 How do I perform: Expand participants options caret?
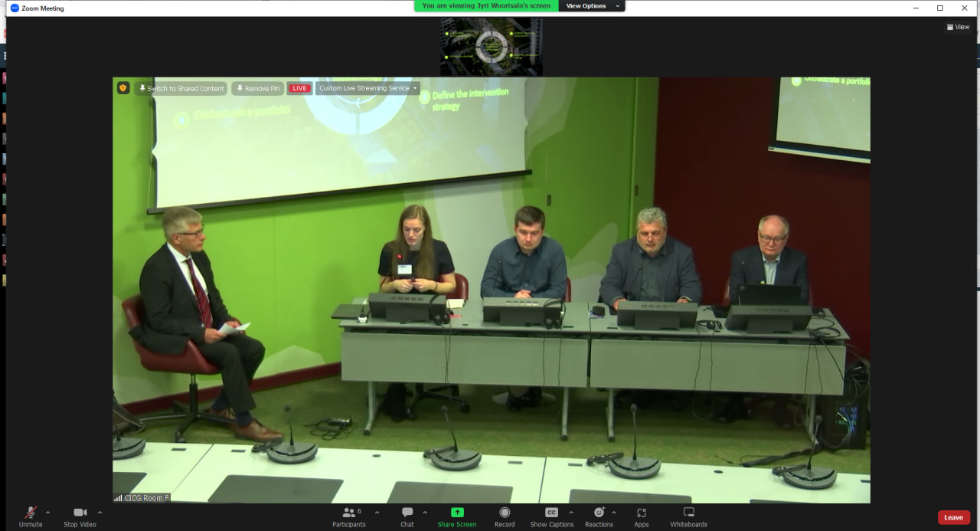377,513
